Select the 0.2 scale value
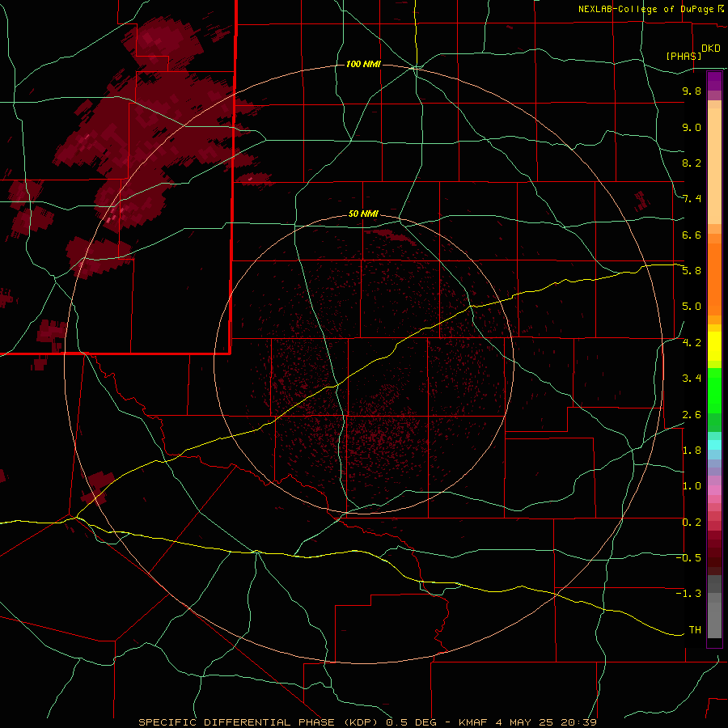728x728 pixels. click(x=692, y=523)
